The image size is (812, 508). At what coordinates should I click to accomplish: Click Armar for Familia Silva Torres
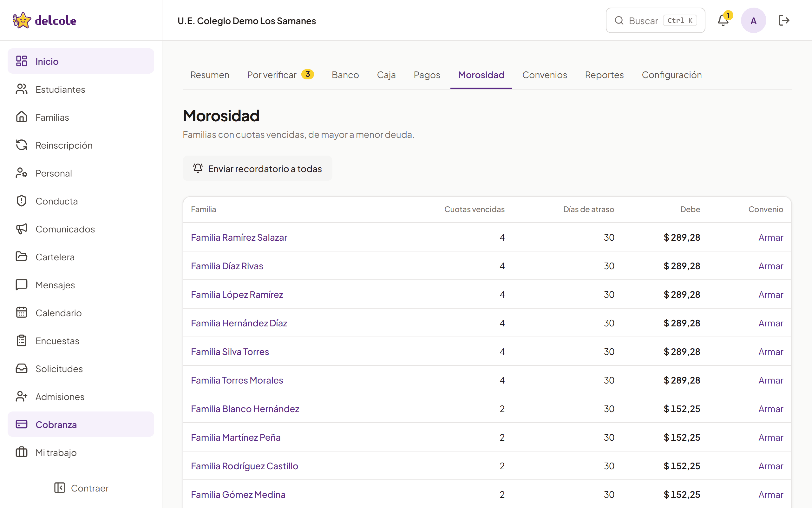(x=771, y=351)
